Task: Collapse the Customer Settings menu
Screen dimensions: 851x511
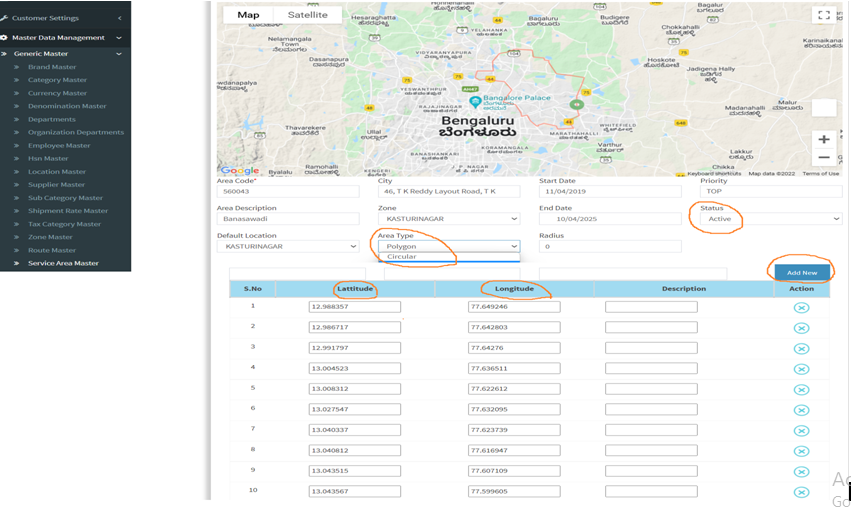Action: [x=65, y=18]
